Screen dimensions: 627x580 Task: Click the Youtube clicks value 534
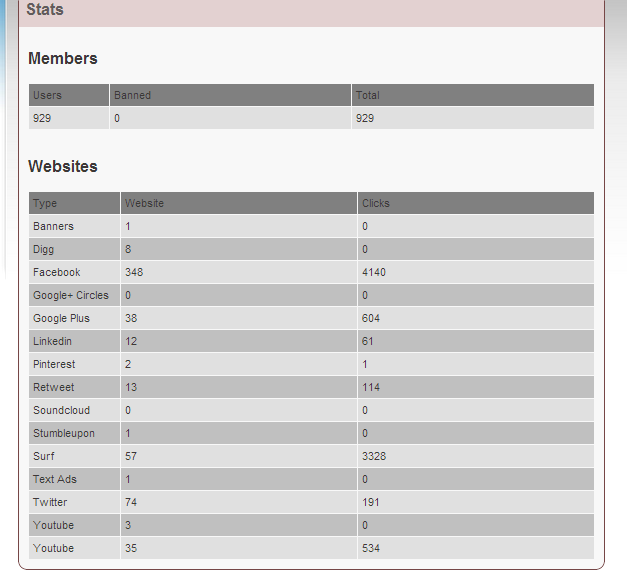coord(371,548)
